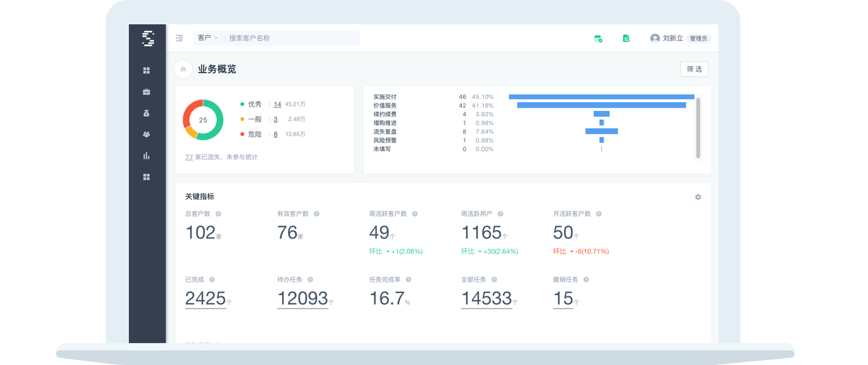Click the 搜索客户名称 search field
Viewport: 868px width, 365px height.
[292, 38]
